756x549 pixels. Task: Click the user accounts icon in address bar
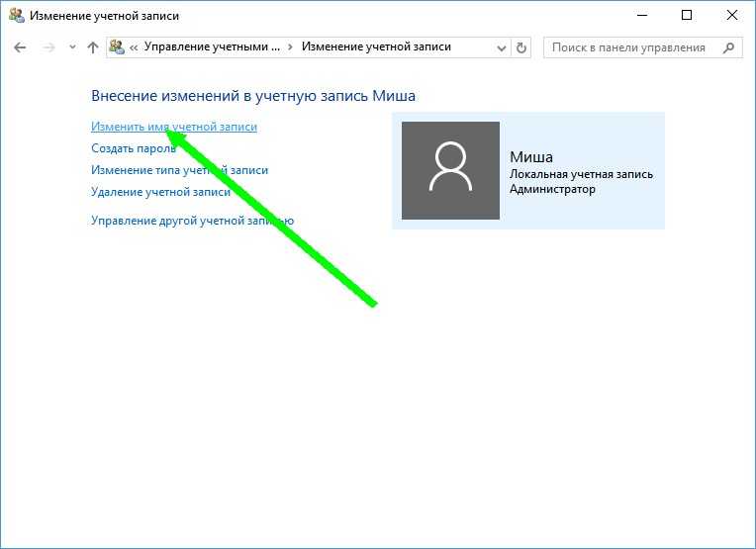(x=117, y=46)
